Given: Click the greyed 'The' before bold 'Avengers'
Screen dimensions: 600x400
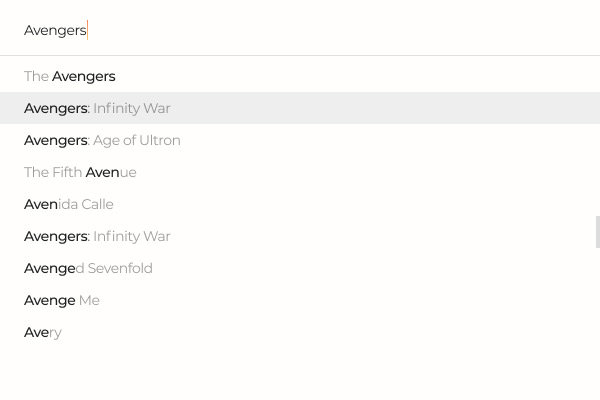Looking at the screenshot, I should tap(36, 76).
